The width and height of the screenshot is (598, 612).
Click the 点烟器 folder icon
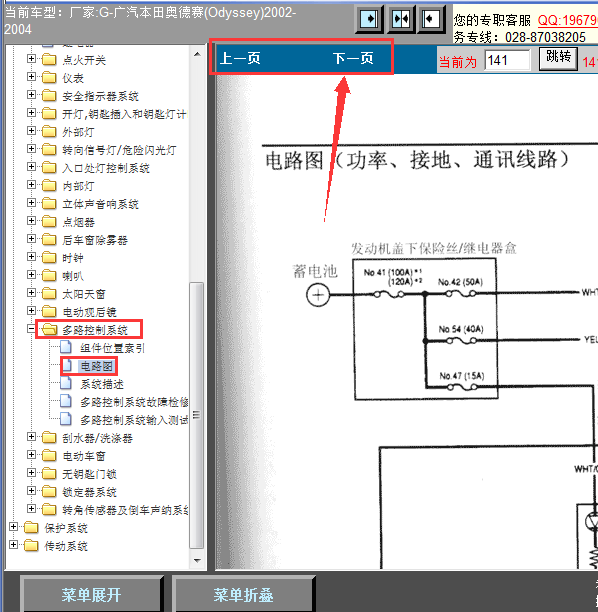[x=49, y=222]
